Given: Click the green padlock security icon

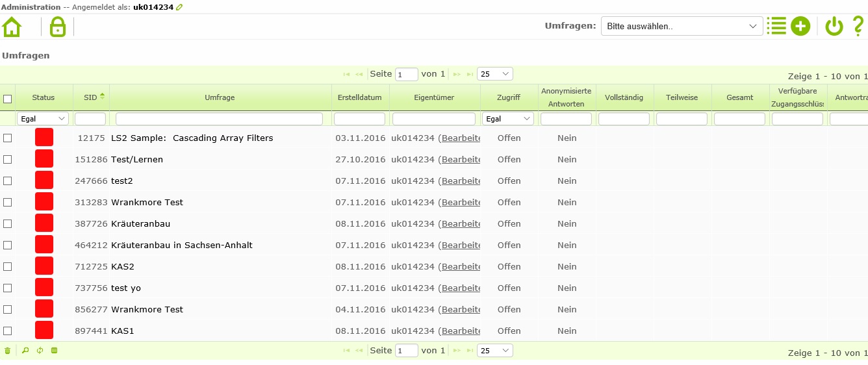Looking at the screenshot, I should tap(58, 27).
